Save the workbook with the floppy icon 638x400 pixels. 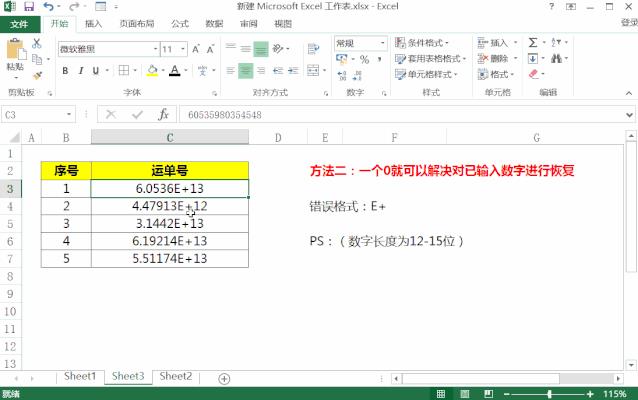(x=29, y=7)
